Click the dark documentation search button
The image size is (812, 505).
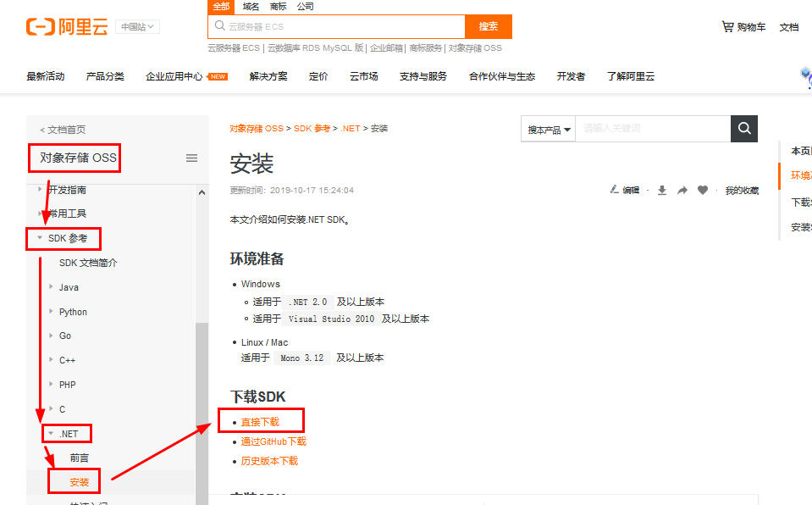click(x=744, y=129)
